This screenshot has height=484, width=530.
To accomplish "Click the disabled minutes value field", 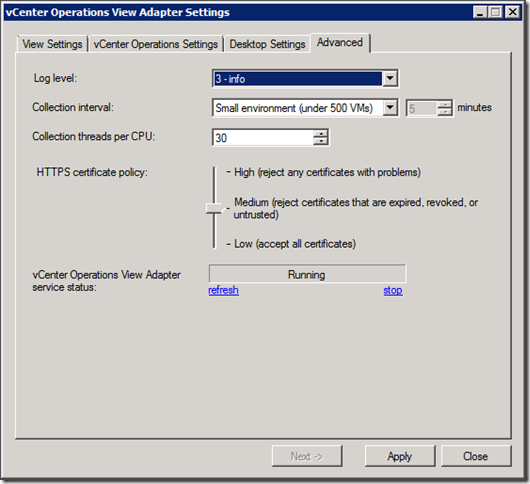I will (x=422, y=108).
